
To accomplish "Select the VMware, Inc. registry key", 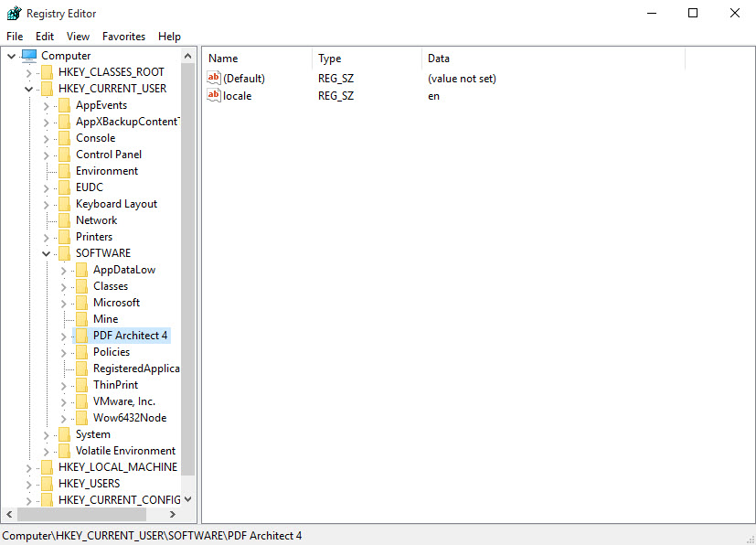I will 125,401.
